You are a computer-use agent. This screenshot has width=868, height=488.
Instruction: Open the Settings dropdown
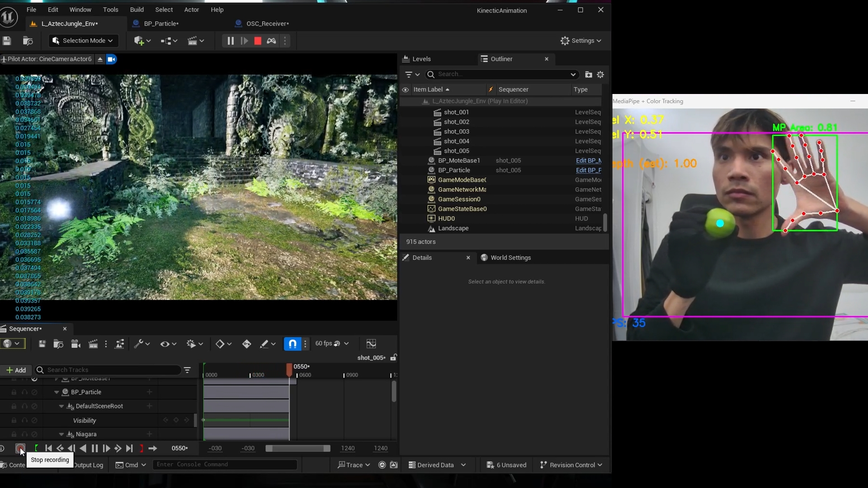coord(581,41)
